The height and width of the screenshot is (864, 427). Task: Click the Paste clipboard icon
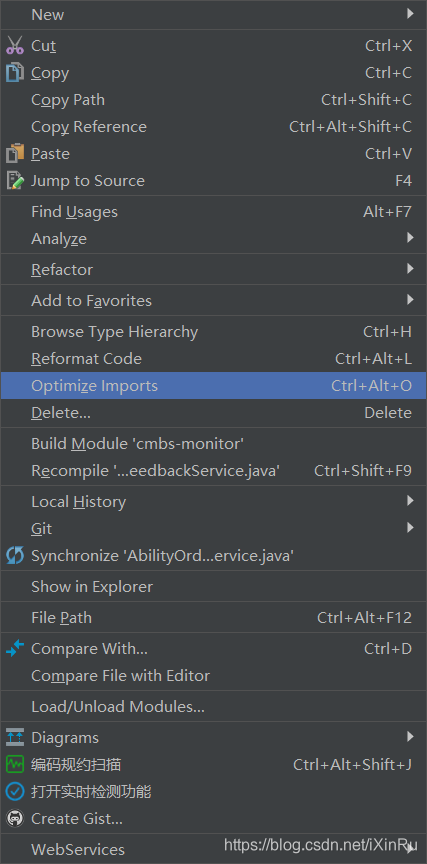coord(15,153)
